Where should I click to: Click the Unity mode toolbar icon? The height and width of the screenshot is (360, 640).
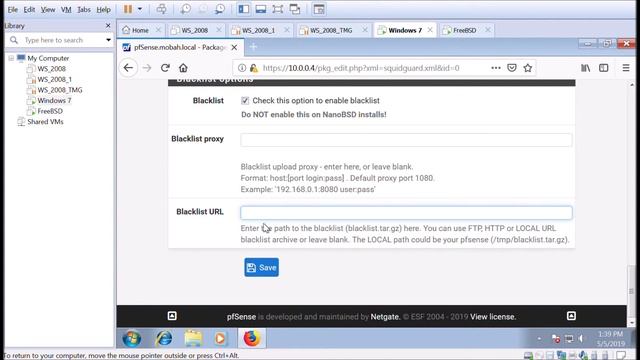(x=295, y=9)
